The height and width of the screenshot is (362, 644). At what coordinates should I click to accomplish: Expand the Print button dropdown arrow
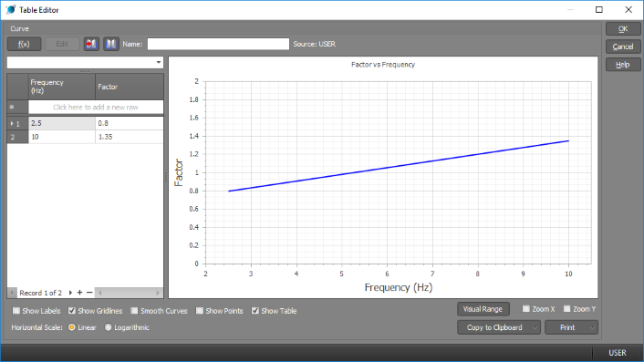pos(592,327)
